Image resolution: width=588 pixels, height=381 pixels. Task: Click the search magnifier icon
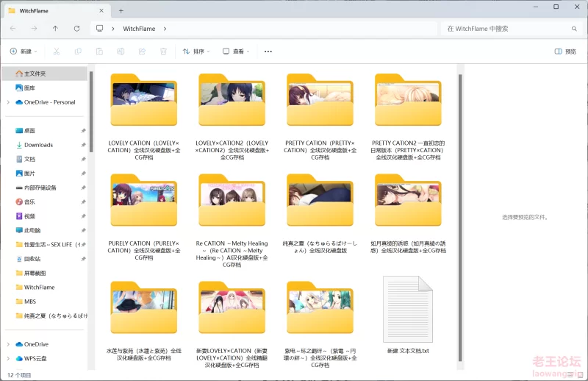tap(574, 29)
